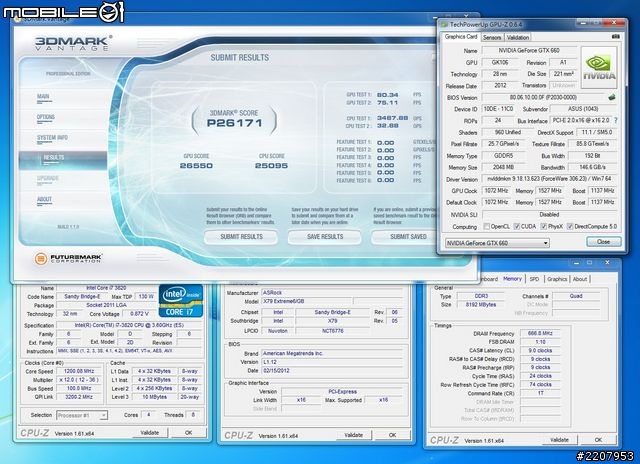This screenshot has height=464, width=640.
Task: Click the GPU-Z title bar icon
Action: pyautogui.click(x=444, y=24)
